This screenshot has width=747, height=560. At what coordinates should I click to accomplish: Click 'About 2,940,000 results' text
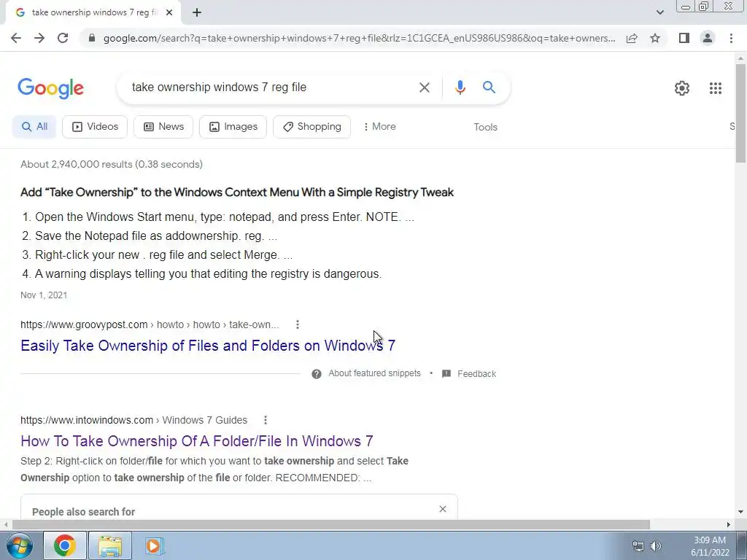point(112,164)
